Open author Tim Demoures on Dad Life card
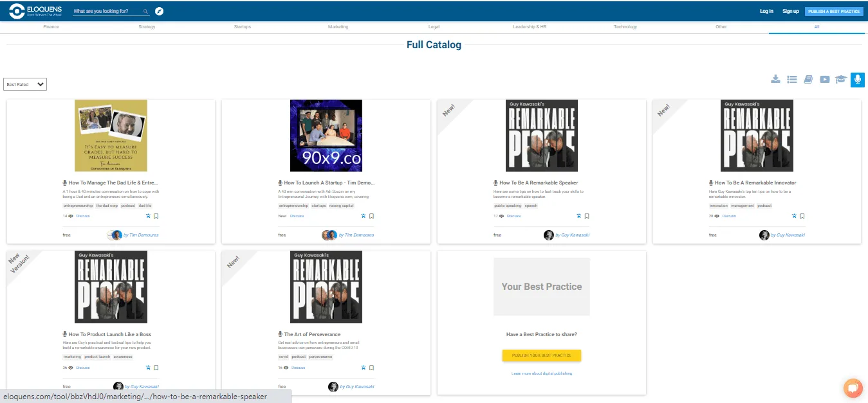 [140, 235]
